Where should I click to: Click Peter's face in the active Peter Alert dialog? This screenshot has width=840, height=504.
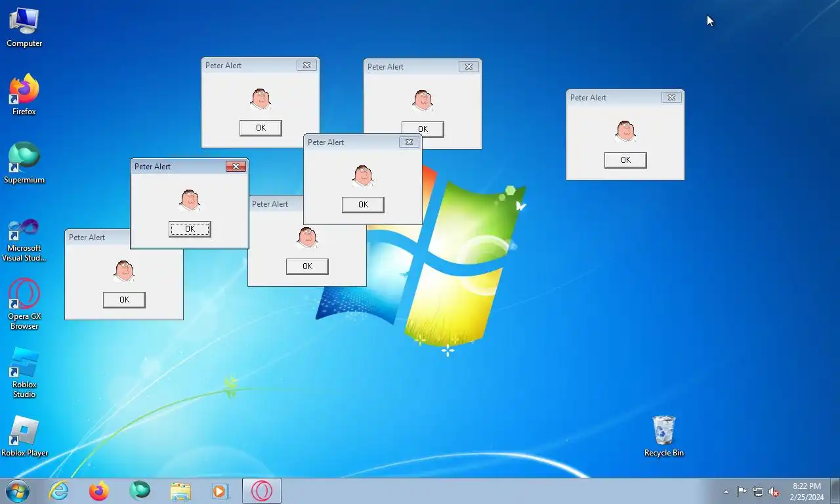coord(190,200)
